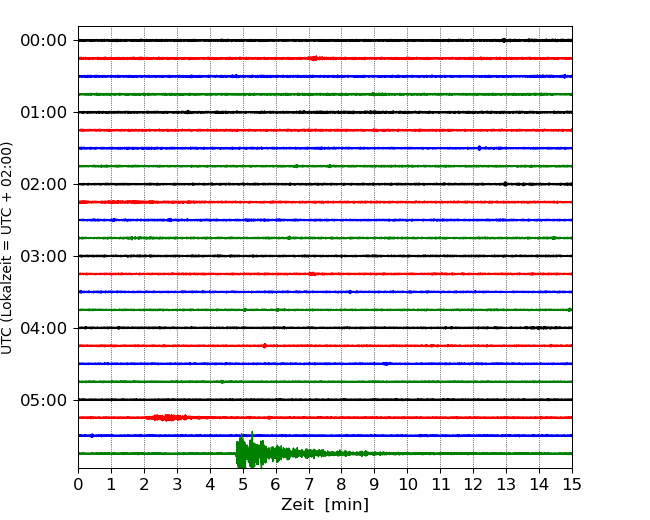650x520 pixels.
Task: Click the 'Zeit [min]' x-axis title
Action: point(325,505)
